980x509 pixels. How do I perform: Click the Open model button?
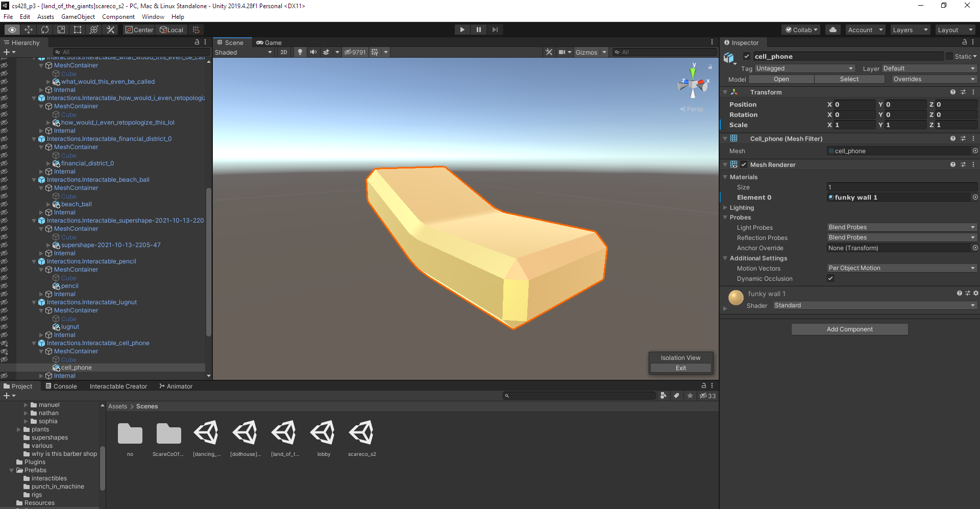pos(781,79)
